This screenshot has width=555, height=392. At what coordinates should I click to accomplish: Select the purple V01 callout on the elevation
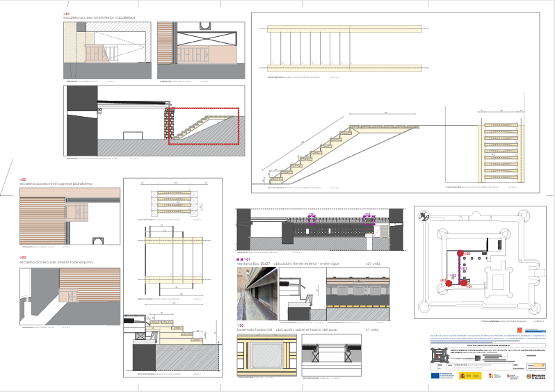point(312,218)
